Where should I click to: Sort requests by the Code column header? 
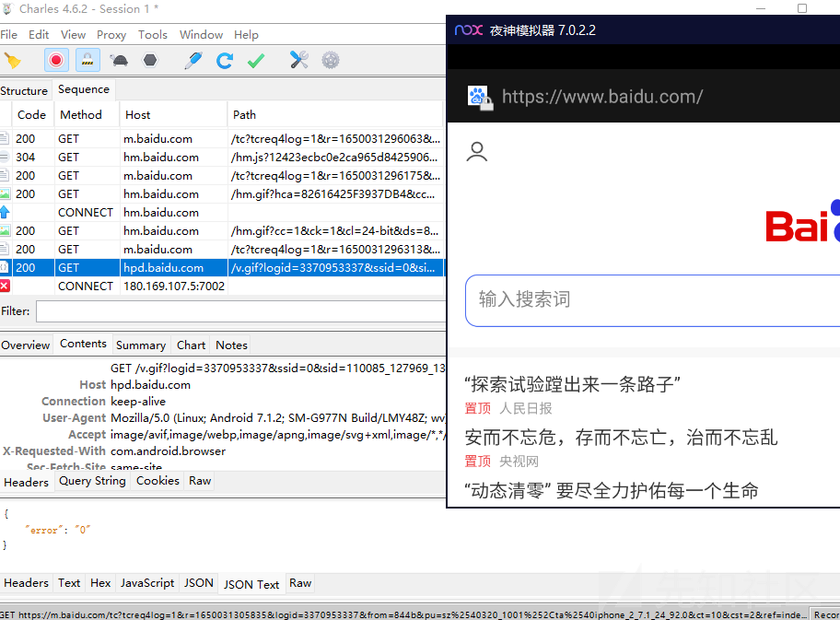(31, 115)
